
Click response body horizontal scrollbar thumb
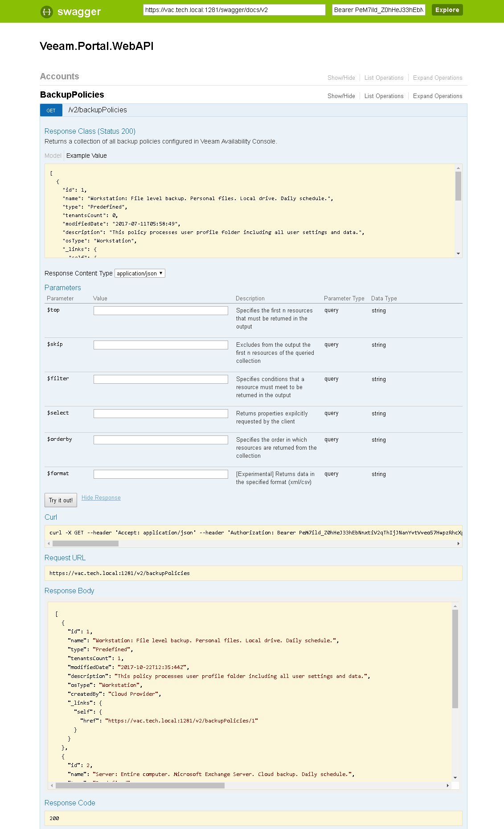point(140,786)
